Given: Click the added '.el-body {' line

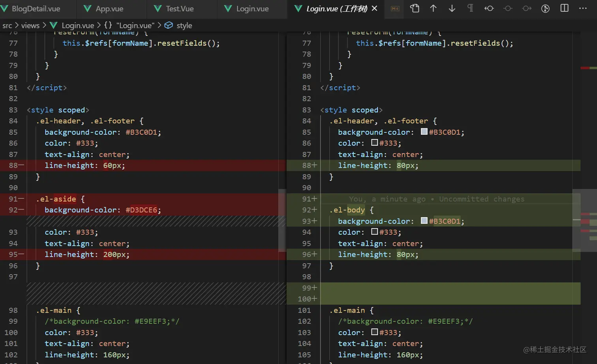Looking at the screenshot, I should (351, 210).
